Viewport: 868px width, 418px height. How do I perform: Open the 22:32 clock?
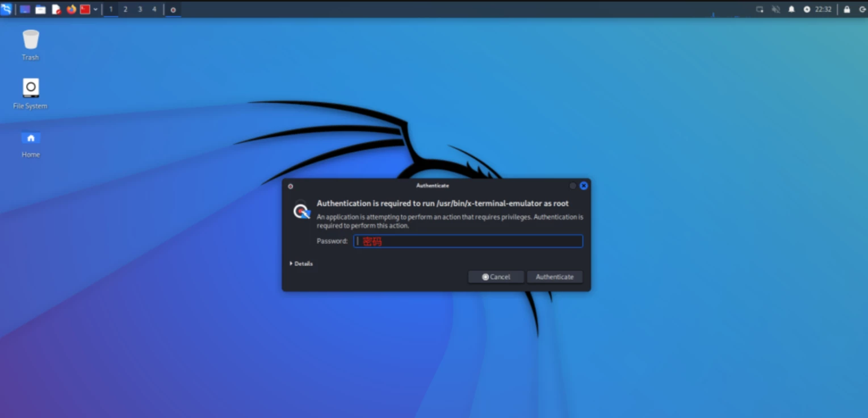(823, 9)
